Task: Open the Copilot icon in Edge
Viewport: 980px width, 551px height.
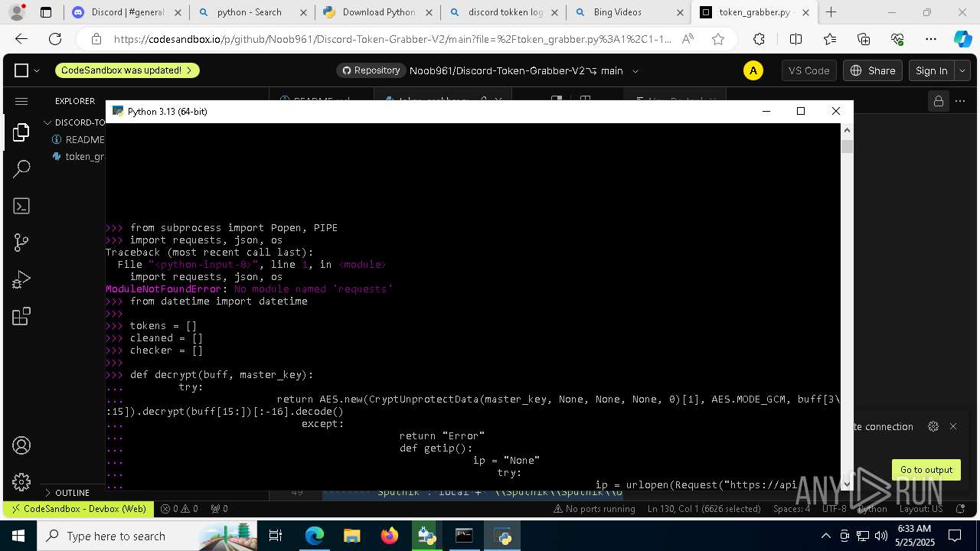Action: tap(962, 39)
